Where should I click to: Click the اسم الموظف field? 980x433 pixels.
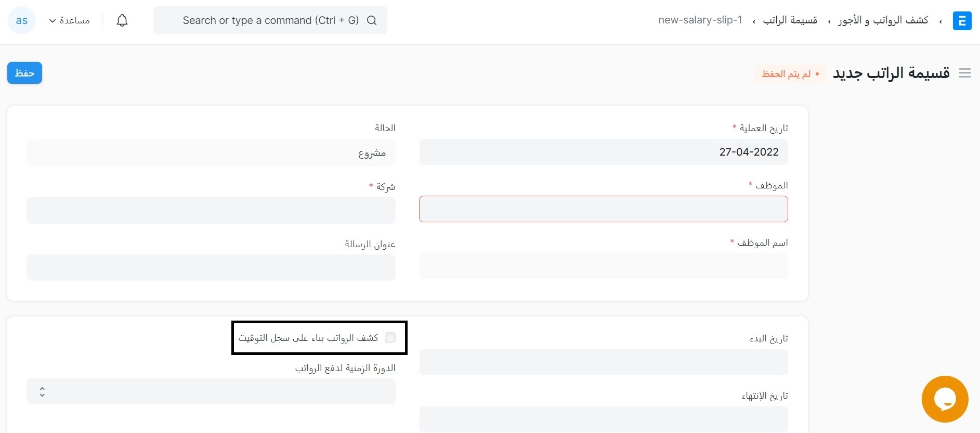tap(604, 266)
